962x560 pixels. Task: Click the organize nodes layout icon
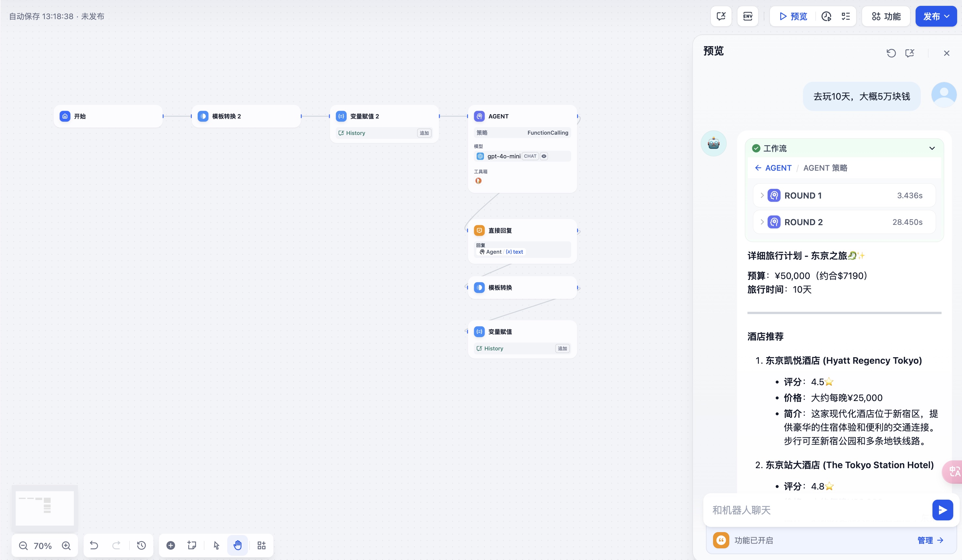pos(262,545)
